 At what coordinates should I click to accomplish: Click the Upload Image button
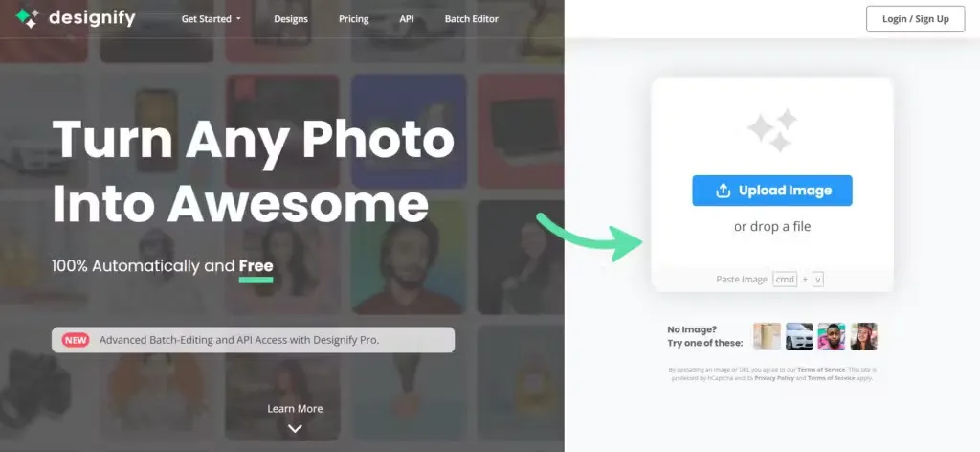pyautogui.click(x=772, y=191)
